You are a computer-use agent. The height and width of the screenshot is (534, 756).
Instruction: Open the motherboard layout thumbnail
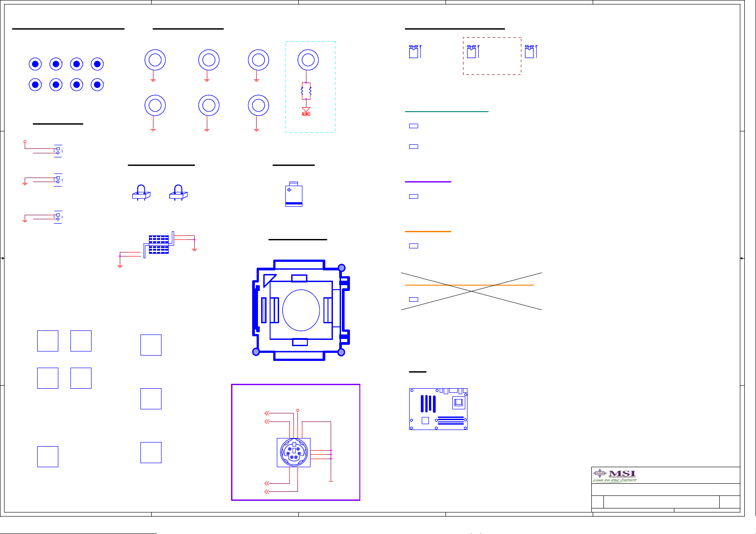click(x=438, y=409)
